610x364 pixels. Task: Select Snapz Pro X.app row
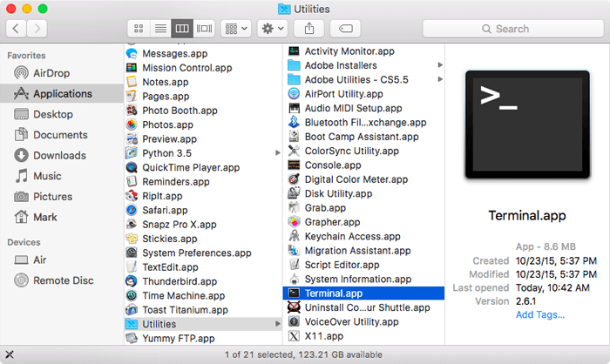click(x=203, y=225)
